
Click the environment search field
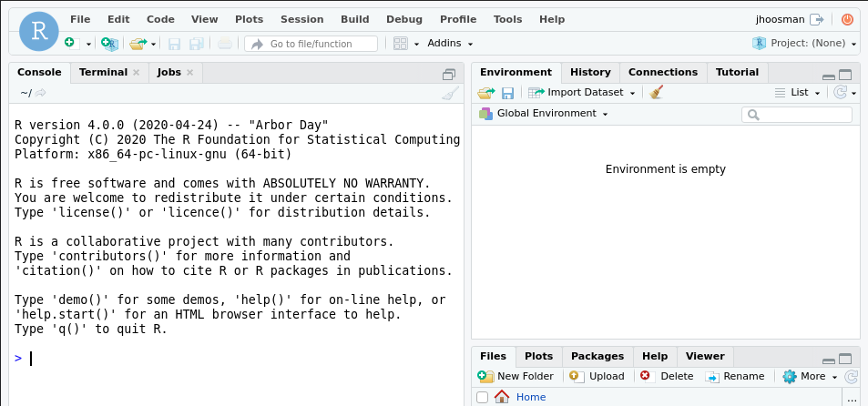(x=797, y=115)
